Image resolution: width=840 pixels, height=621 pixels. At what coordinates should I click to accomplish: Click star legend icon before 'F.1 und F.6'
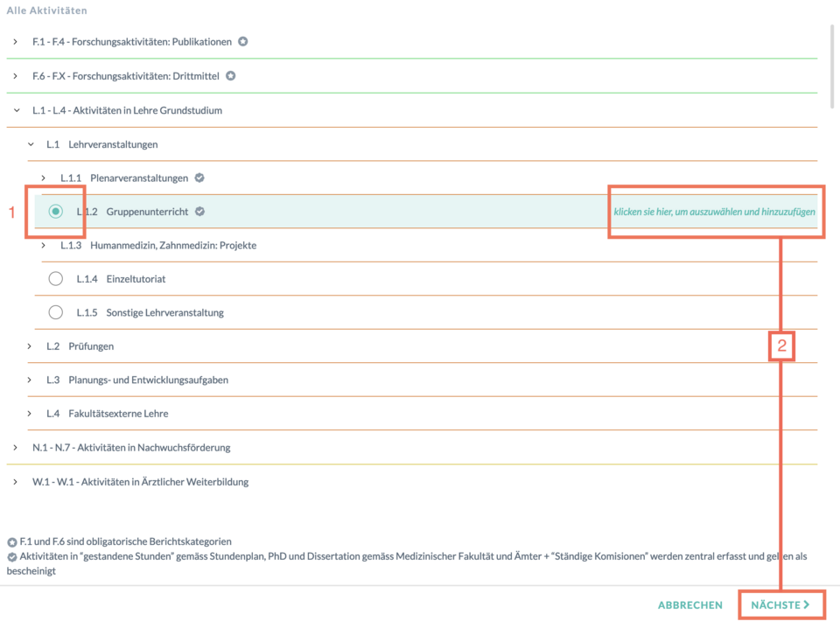click(x=11, y=542)
